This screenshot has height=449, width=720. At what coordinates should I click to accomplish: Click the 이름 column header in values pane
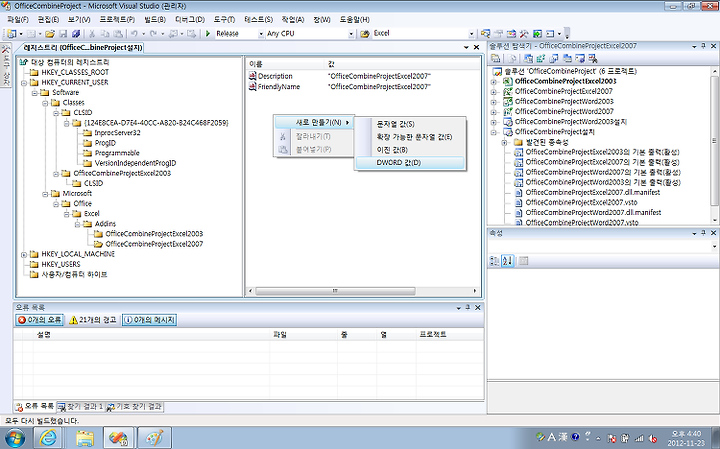click(286, 64)
